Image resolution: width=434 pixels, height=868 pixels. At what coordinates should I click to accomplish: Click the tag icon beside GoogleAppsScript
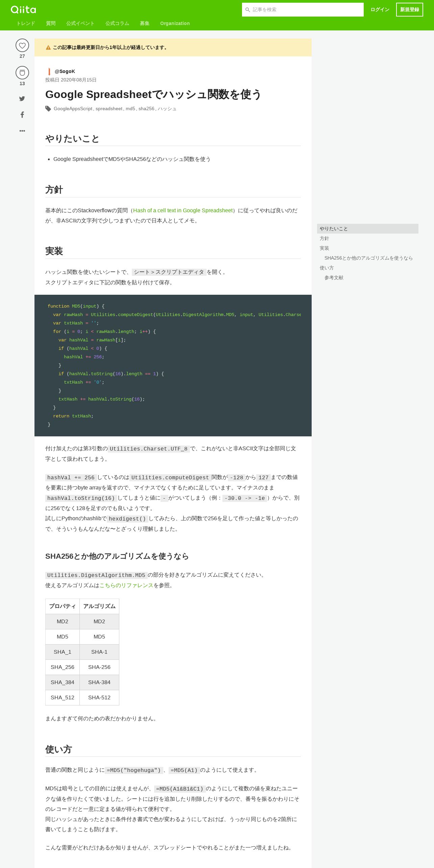48,108
